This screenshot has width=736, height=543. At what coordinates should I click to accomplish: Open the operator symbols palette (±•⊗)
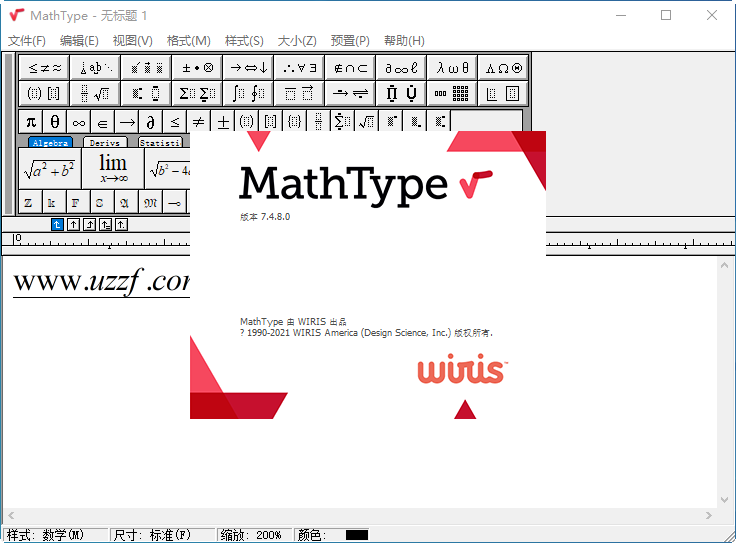[x=198, y=68]
